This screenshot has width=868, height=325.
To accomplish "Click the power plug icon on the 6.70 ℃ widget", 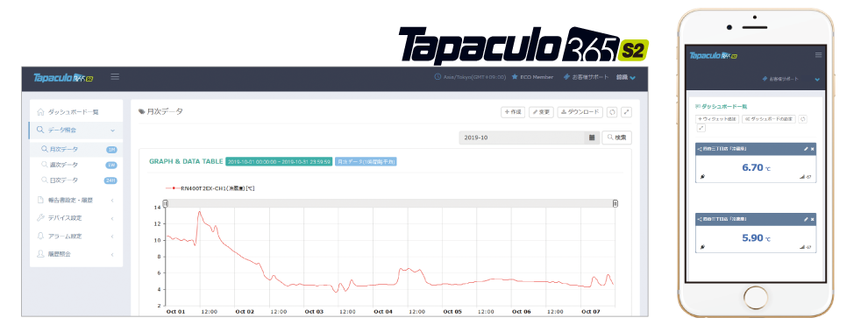I will [702, 176].
